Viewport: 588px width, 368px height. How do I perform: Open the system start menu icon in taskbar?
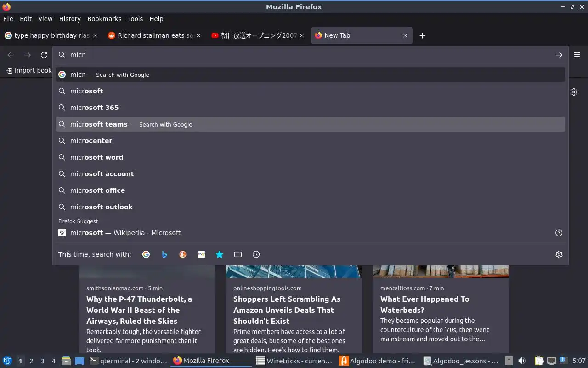(x=7, y=361)
